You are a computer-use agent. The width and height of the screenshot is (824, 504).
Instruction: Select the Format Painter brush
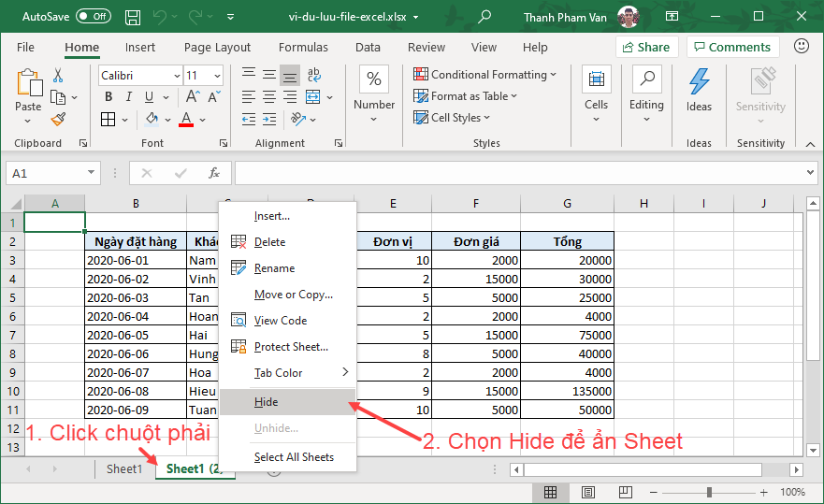pyautogui.click(x=58, y=120)
